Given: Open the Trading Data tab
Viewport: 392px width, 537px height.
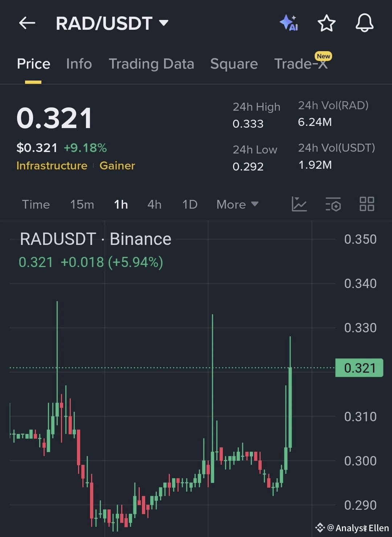Looking at the screenshot, I should pyautogui.click(x=151, y=64).
